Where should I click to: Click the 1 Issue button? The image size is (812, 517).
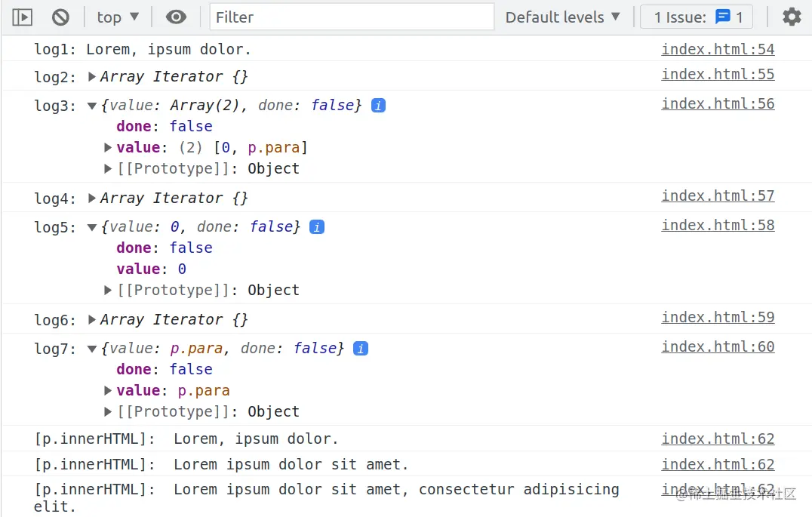tap(698, 17)
